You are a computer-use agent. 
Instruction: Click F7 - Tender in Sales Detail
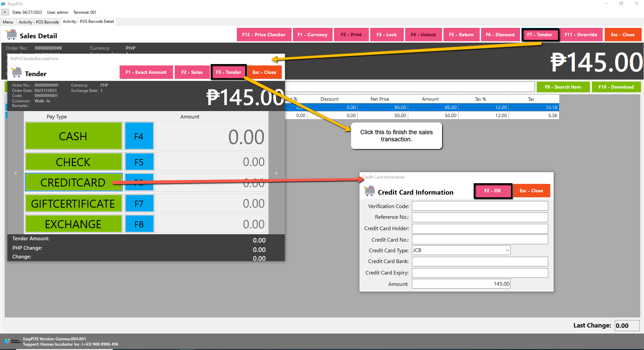(540, 35)
